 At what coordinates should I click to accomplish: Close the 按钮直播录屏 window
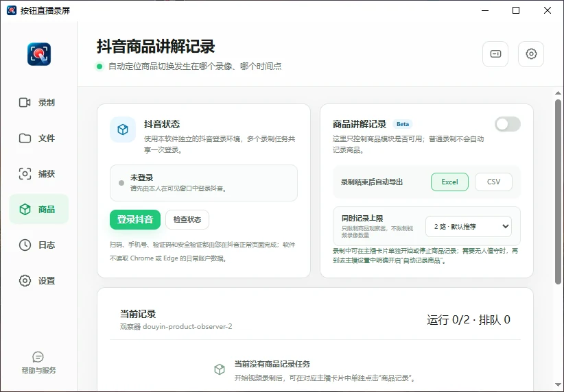click(547, 10)
